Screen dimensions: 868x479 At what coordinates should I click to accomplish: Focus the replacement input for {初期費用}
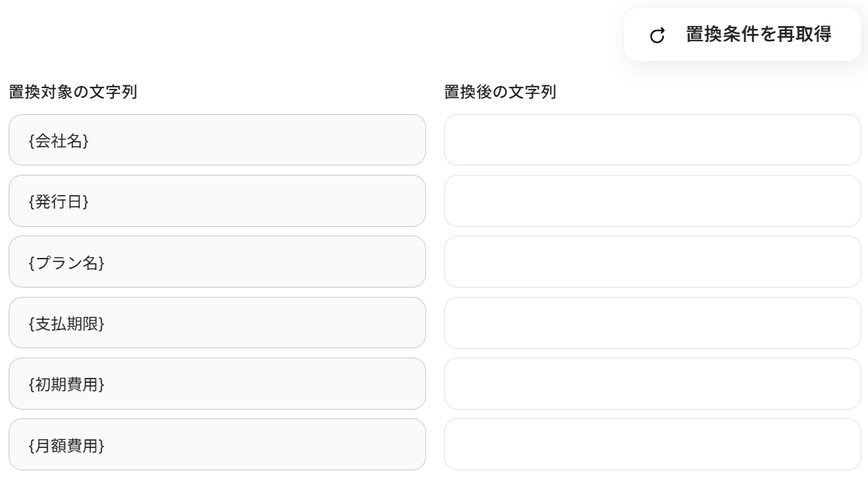coord(652,384)
